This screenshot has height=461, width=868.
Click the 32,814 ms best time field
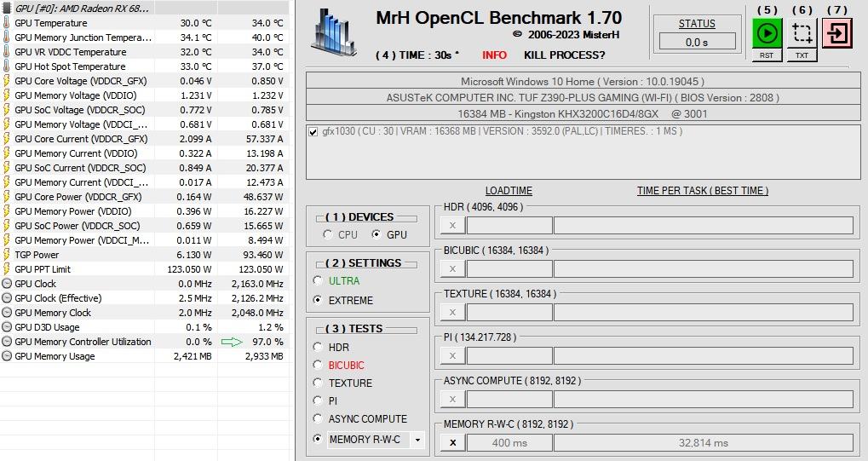click(704, 443)
